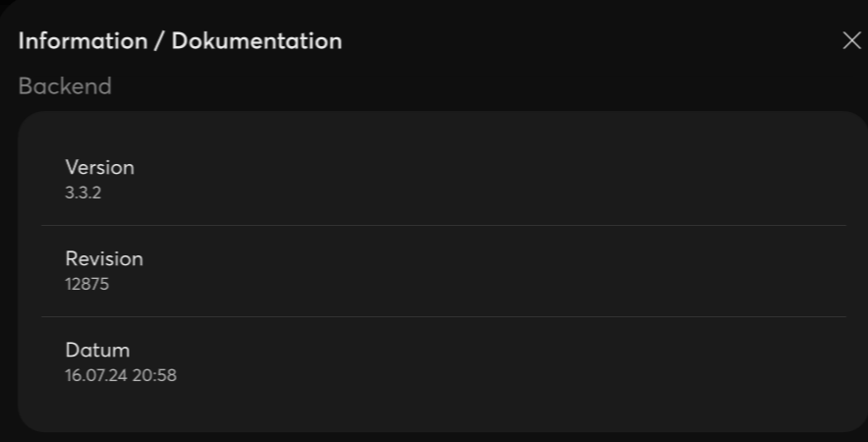Click the Backend card's top padding above Version

442,130
